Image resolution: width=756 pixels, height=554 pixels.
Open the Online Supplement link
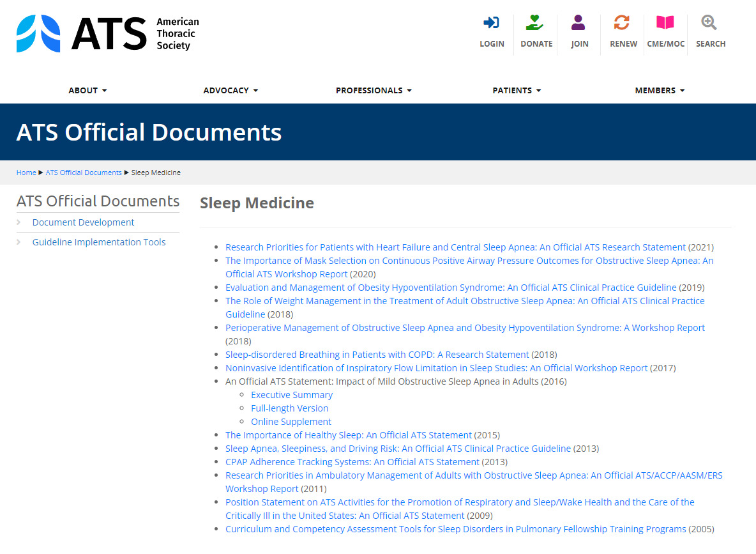coord(291,422)
